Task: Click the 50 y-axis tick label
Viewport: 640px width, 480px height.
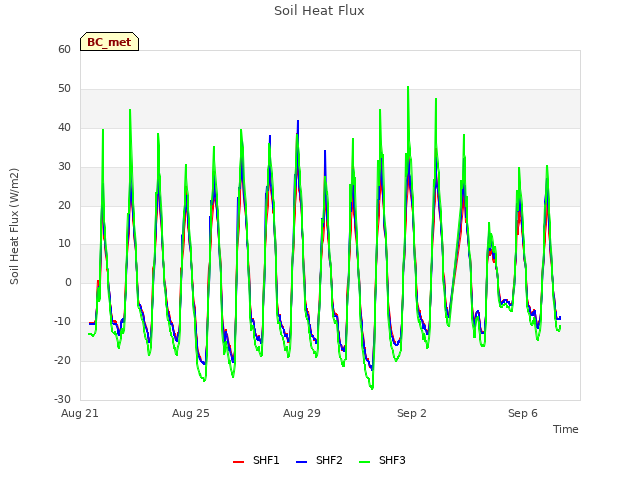Action: point(64,89)
